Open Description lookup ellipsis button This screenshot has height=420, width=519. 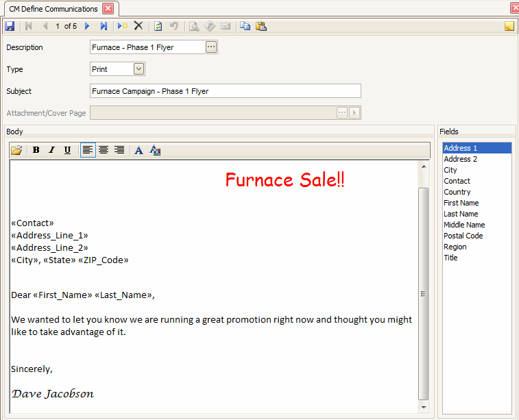(x=210, y=47)
